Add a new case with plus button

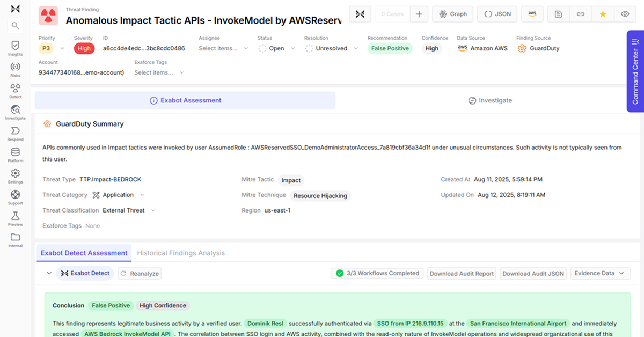[x=419, y=14]
